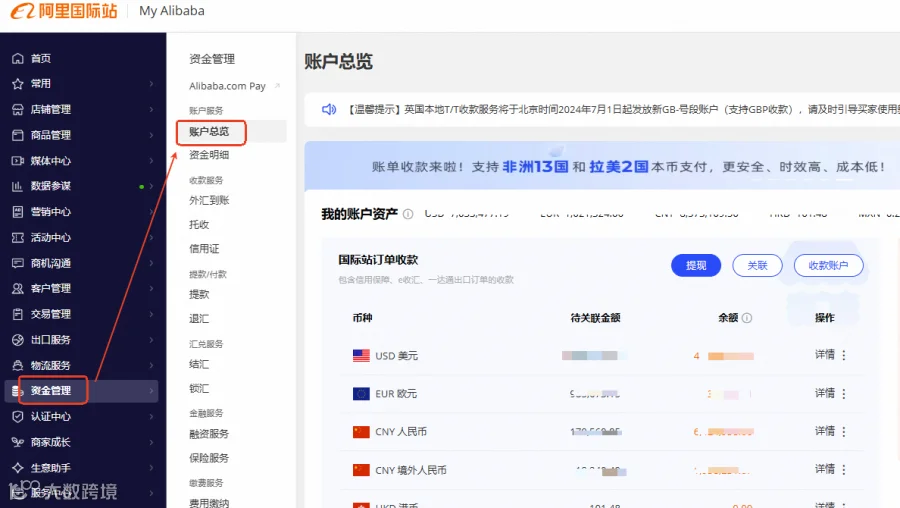Click the shield icon for 认证中心
The image size is (900, 508).
(x=18, y=416)
